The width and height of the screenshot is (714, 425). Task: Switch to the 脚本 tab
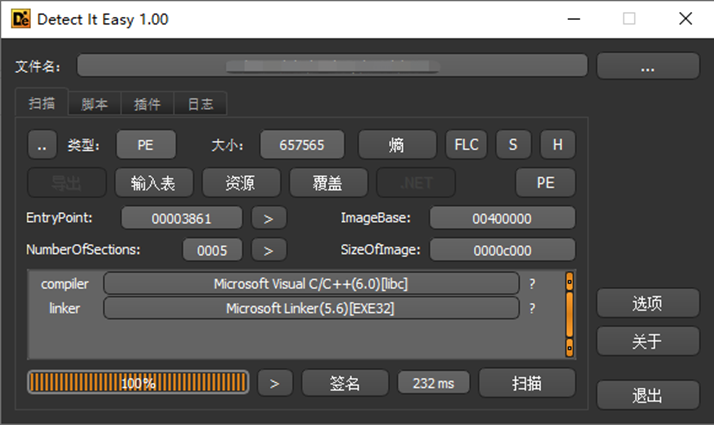(94, 103)
